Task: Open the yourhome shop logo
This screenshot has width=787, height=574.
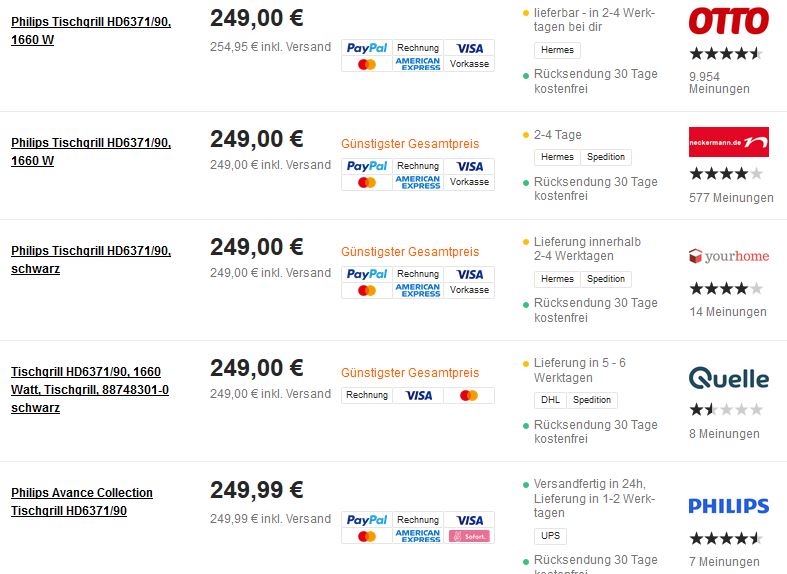Action: click(x=728, y=256)
